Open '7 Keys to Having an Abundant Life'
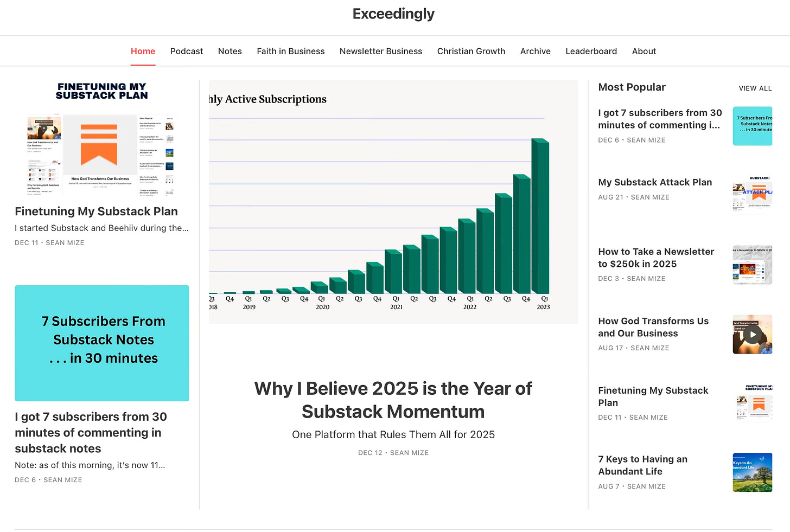This screenshot has height=532, width=790. pos(643,465)
